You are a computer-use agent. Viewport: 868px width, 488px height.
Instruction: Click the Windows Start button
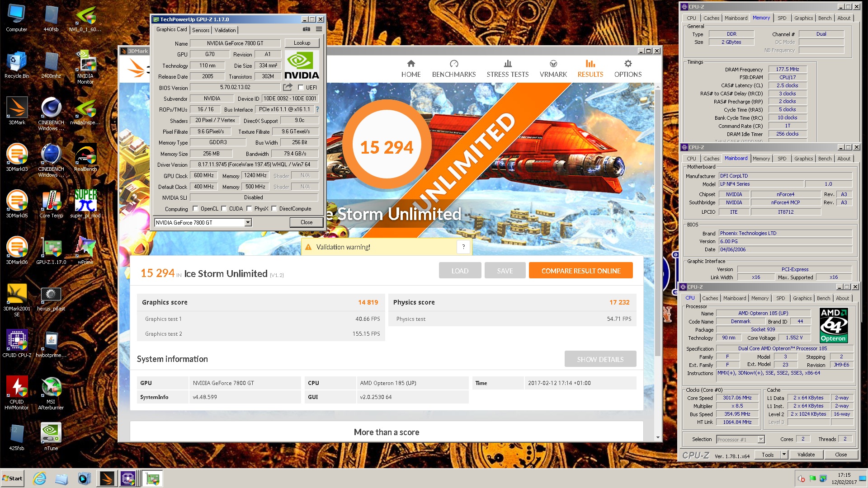[x=13, y=479]
